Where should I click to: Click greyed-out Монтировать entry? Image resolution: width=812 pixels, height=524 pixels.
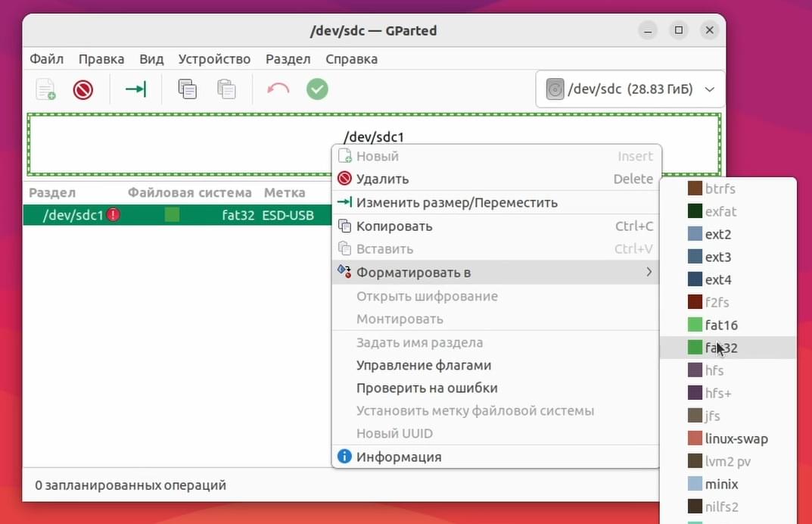coord(496,320)
